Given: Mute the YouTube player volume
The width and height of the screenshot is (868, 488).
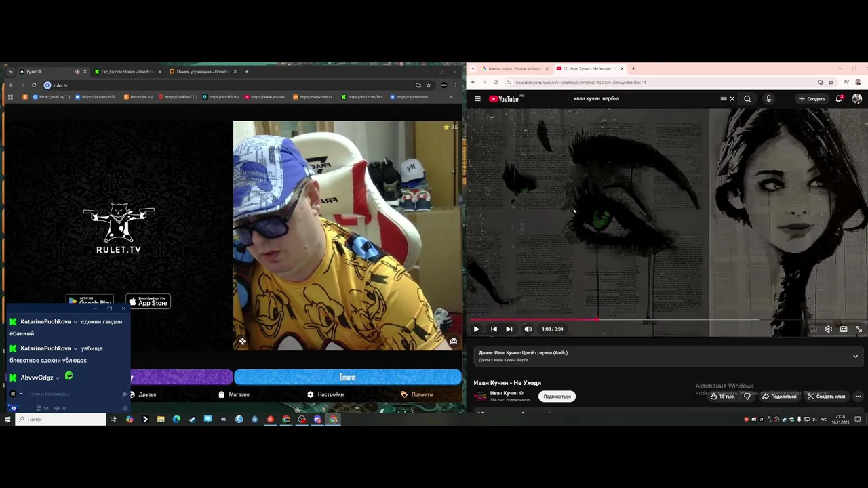Looking at the screenshot, I should (x=528, y=329).
